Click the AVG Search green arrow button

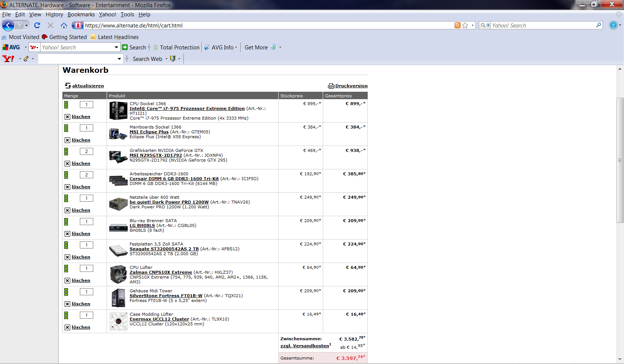(x=125, y=47)
